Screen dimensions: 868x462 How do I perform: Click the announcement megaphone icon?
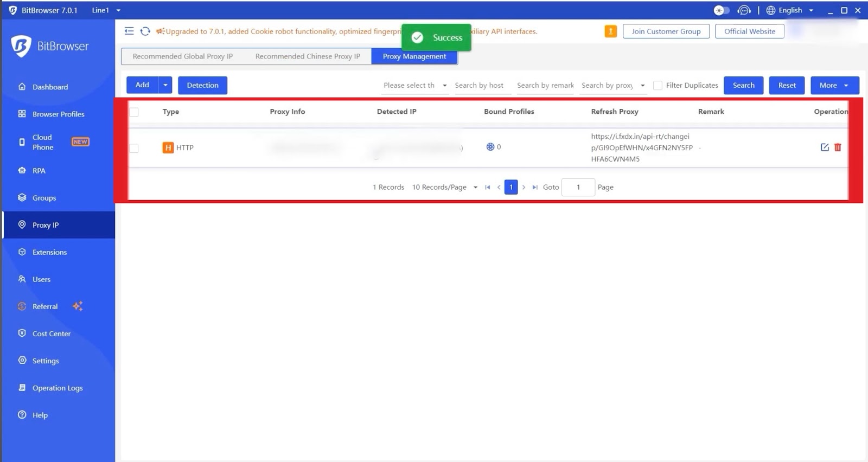pos(160,31)
